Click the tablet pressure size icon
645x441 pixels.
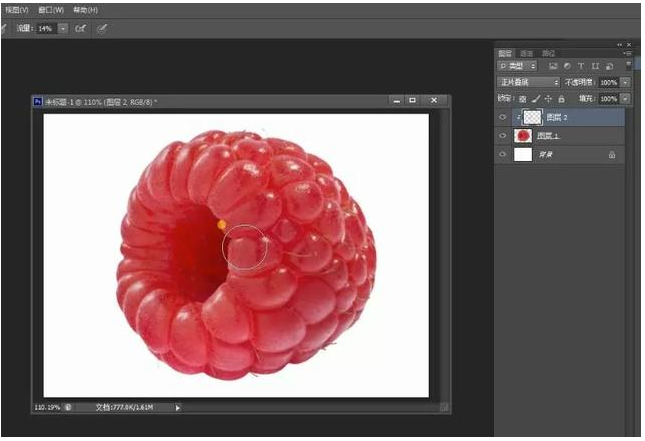pos(101,29)
